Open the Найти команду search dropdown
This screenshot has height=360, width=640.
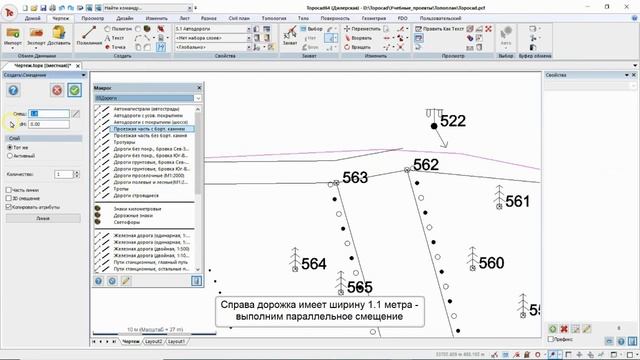click(x=190, y=8)
